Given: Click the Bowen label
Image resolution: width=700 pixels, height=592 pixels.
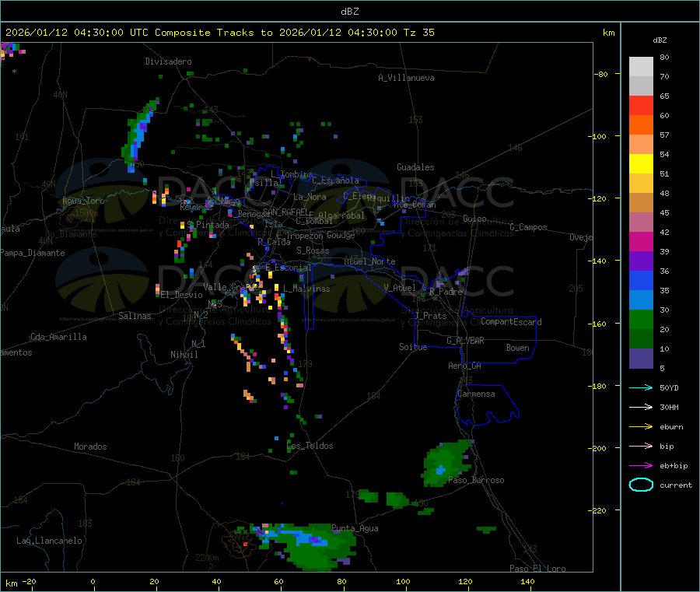Looking at the screenshot, I should 517,347.
